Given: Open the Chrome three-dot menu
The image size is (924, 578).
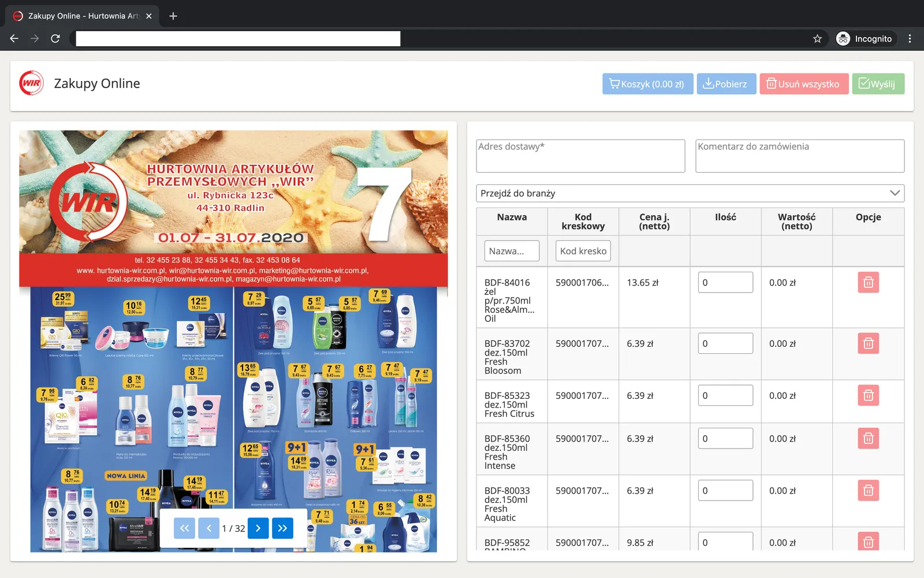Looking at the screenshot, I should (910, 39).
